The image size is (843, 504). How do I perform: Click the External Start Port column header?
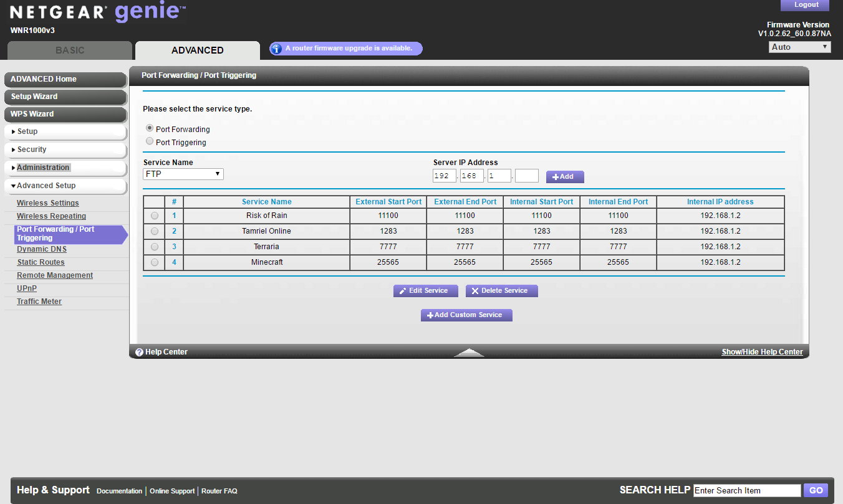coord(388,202)
